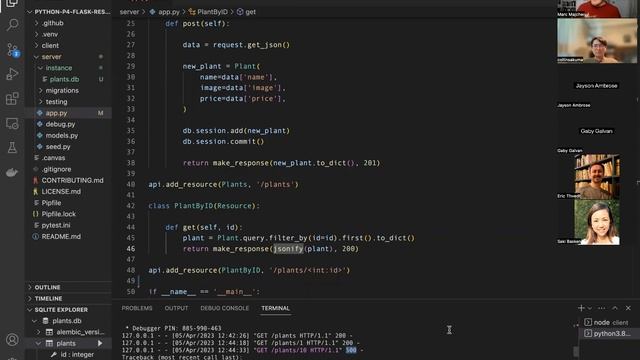Open the Testing flask icon

pyautogui.click(x=12, y=148)
